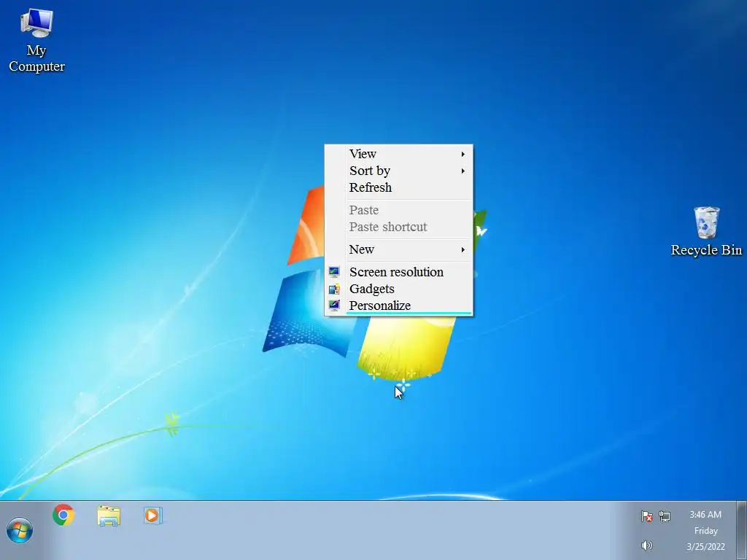Select Paste shortcut in context menu

pos(399,227)
